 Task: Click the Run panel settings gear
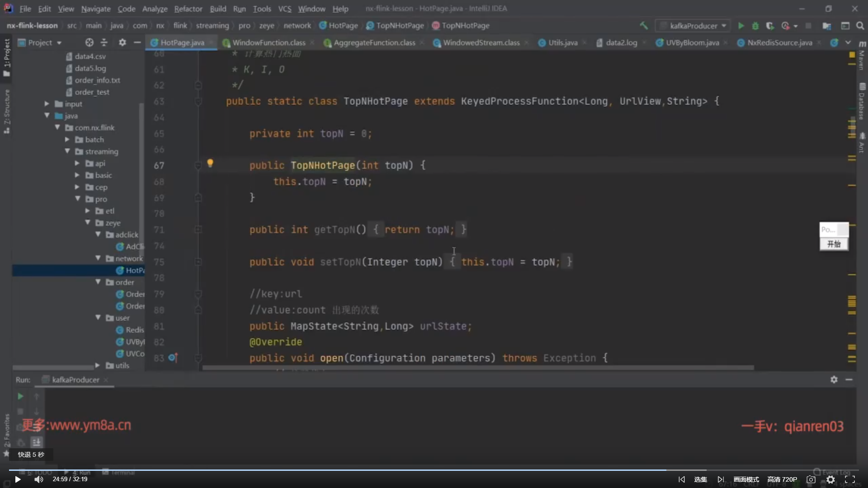tap(834, 380)
